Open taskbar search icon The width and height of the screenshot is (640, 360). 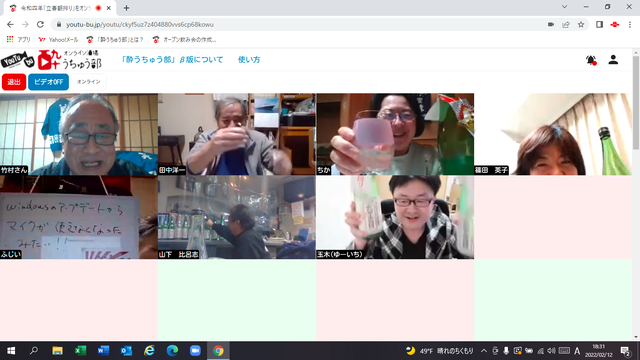(x=34, y=351)
